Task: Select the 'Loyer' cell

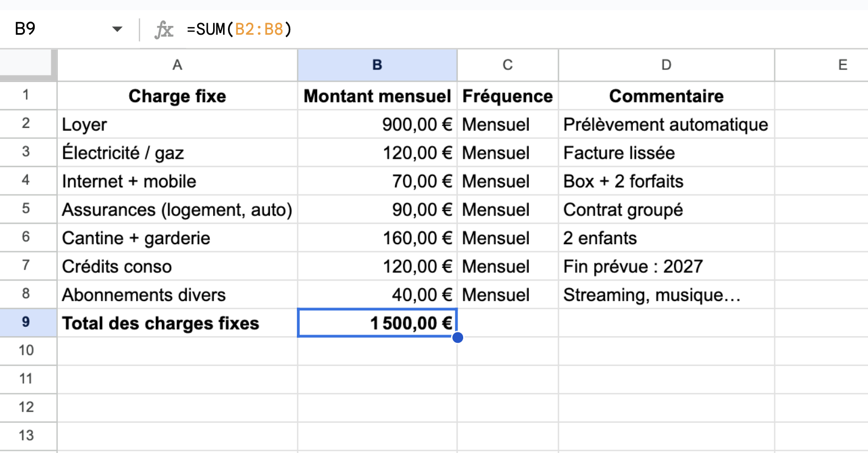Action: click(x=177, y=124)
